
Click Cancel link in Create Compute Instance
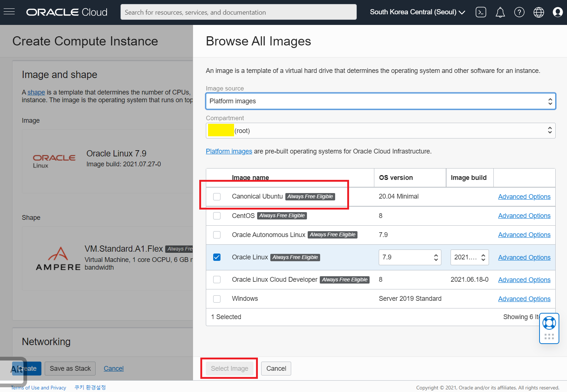pos(114,369)
